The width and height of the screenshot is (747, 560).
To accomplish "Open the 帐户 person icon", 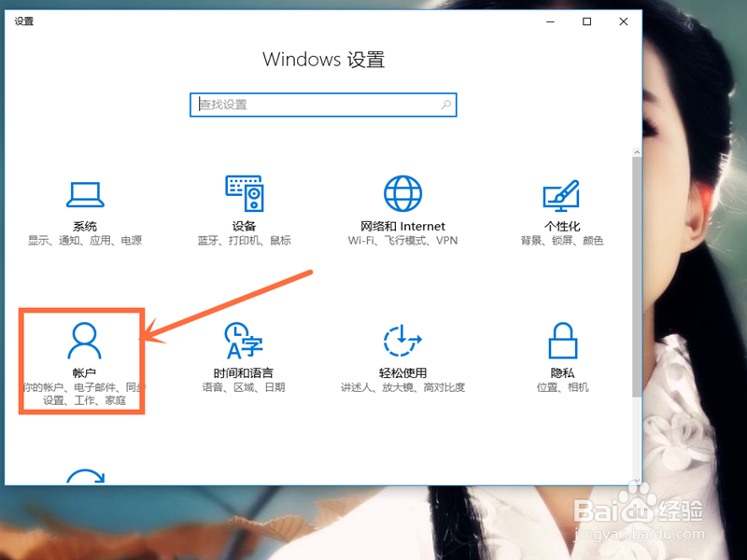I will tap(84, 340).
